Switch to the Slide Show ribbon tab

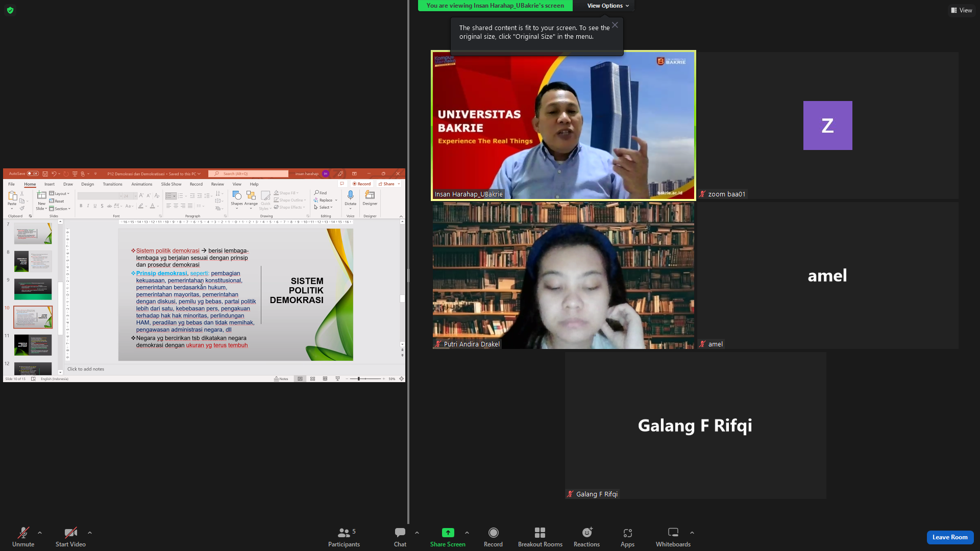point(171,184)
